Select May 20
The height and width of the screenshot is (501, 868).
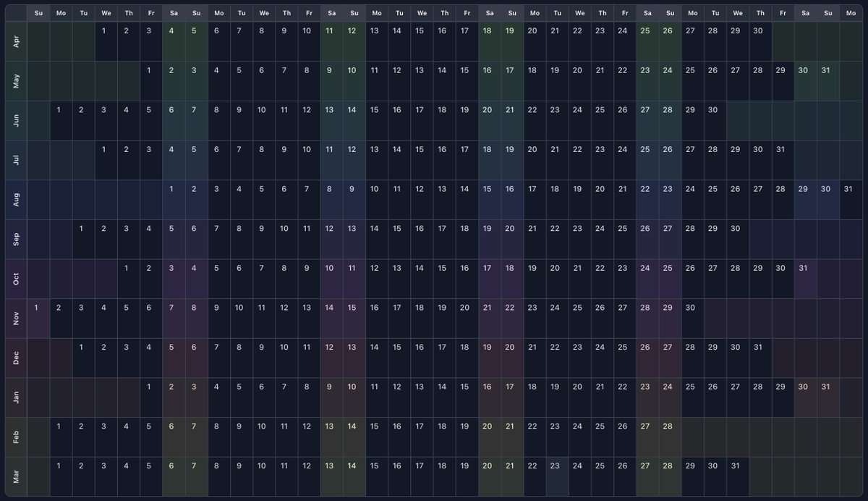point(579,81)
